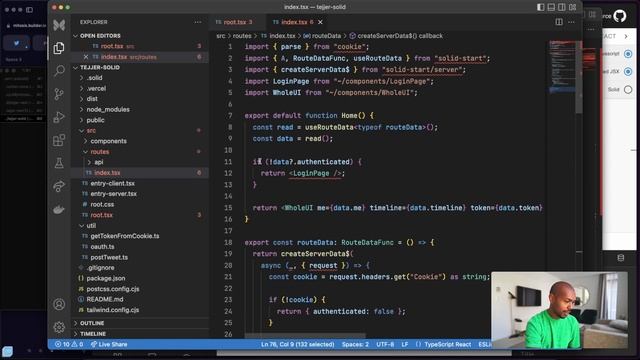The image size is (640, 360).
Task: Expand the ACT chevron in browser panel
Action: [626, 36]
